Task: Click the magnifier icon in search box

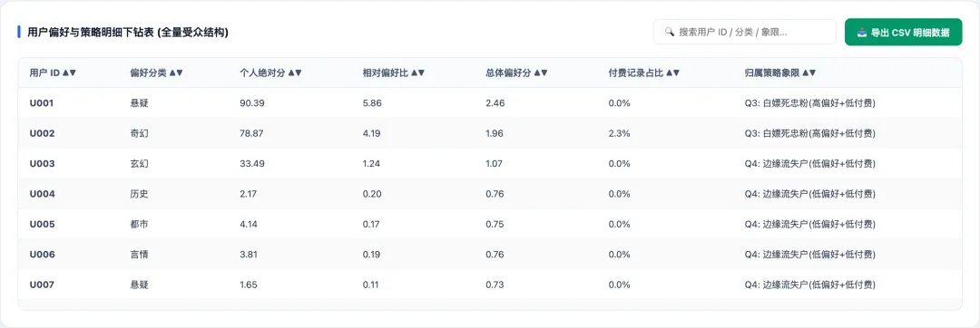Action: coord(670,32)
